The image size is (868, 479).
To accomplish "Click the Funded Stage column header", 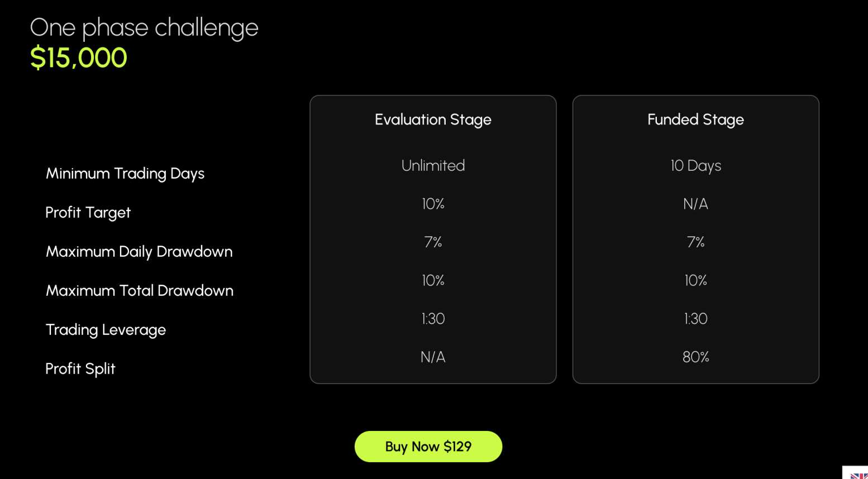I will pyautogui.click(x=695, y=119).
